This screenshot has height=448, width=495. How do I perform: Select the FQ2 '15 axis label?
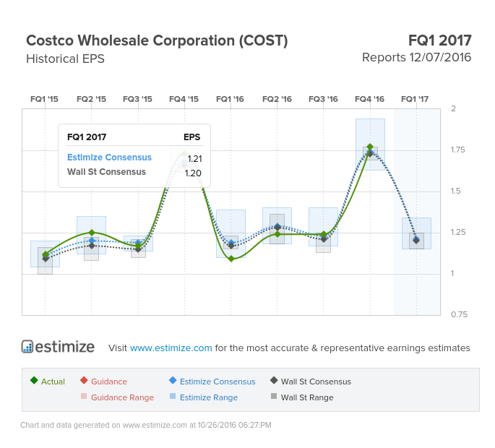click(x=91, y=99)
